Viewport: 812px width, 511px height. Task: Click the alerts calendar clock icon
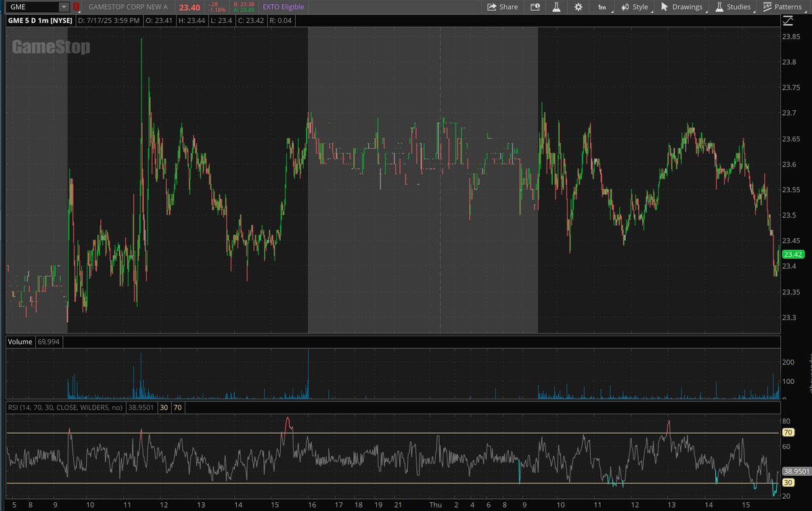[x=535, y=7]
